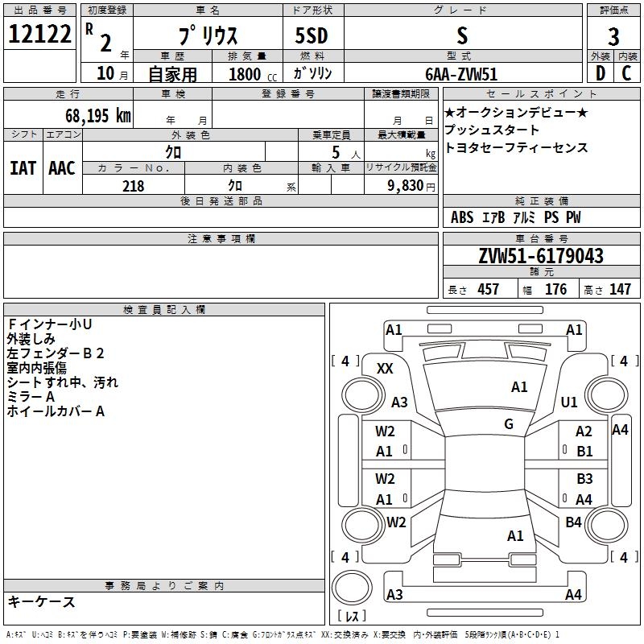Select the U1 dent mark on right fender
This screenshot has width=644, height=644.
click(x=569, y=402)
